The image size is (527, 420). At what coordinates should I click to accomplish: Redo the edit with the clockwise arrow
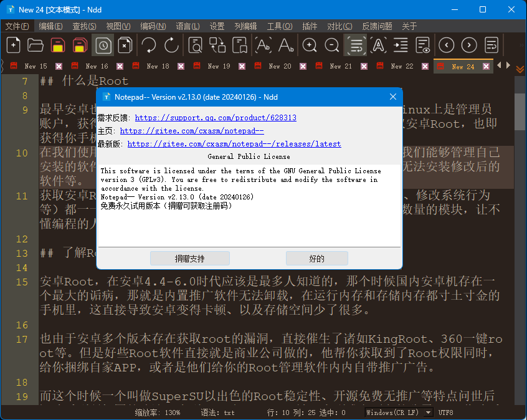coord(171,45)
